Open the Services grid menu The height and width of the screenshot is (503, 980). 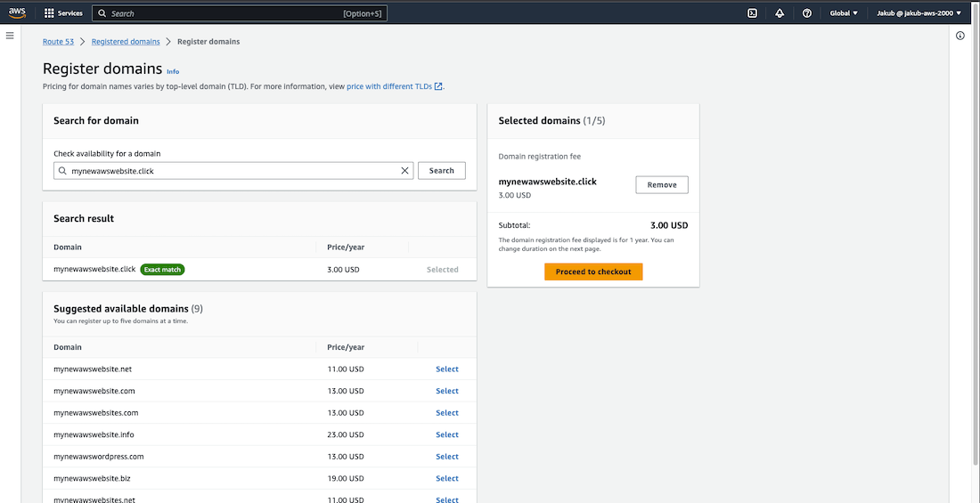point(63,13)
